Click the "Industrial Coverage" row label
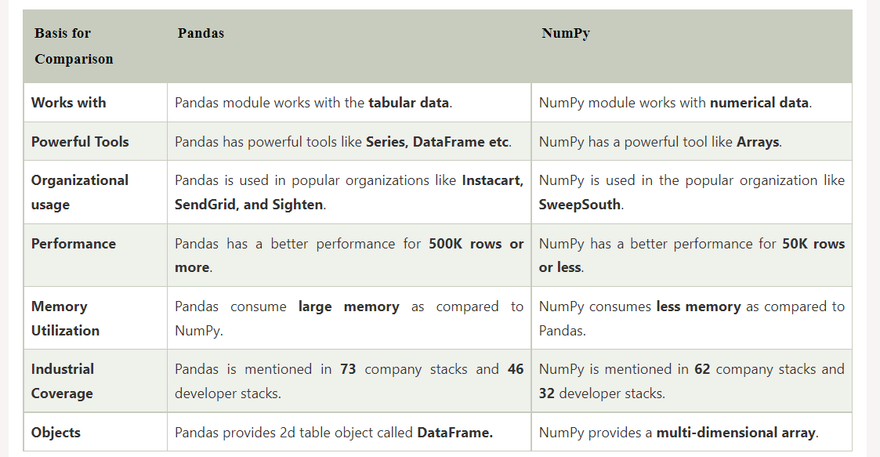 [62, 381]
